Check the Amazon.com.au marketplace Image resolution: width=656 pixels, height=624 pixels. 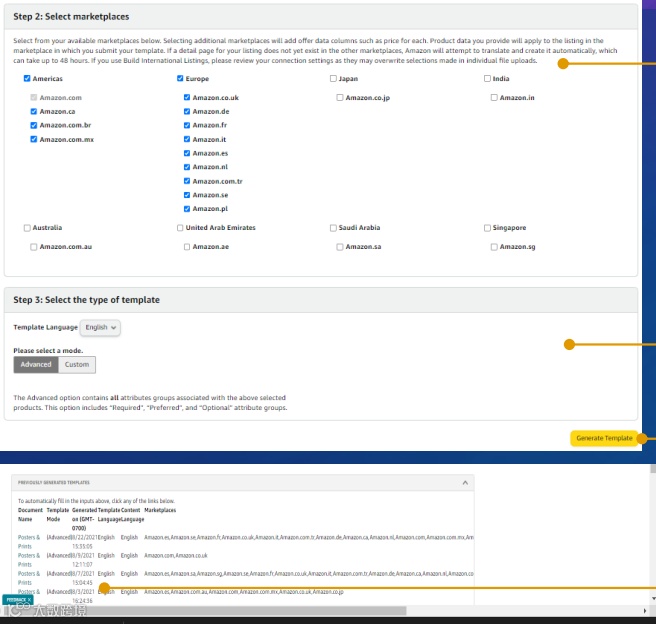pyautogui.click(x=34, y=247)
